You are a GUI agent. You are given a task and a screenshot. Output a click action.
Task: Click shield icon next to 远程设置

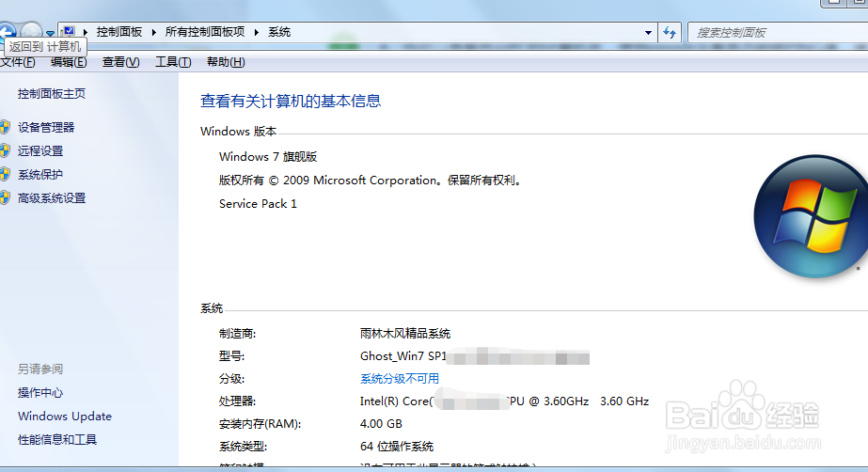5,150
